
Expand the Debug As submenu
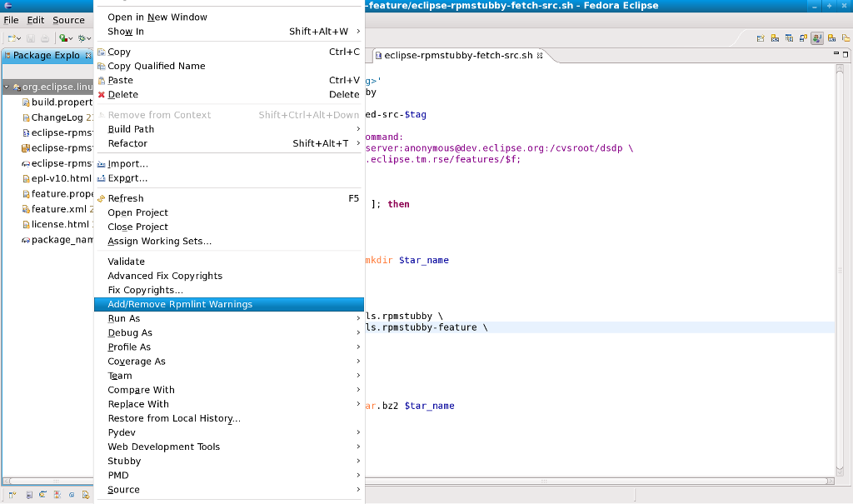229,332
